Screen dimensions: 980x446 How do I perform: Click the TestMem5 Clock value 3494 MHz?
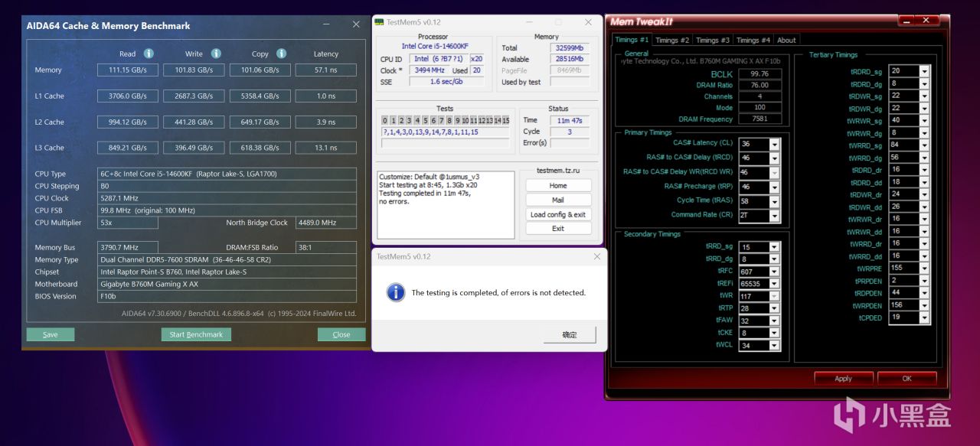(428, 70)
